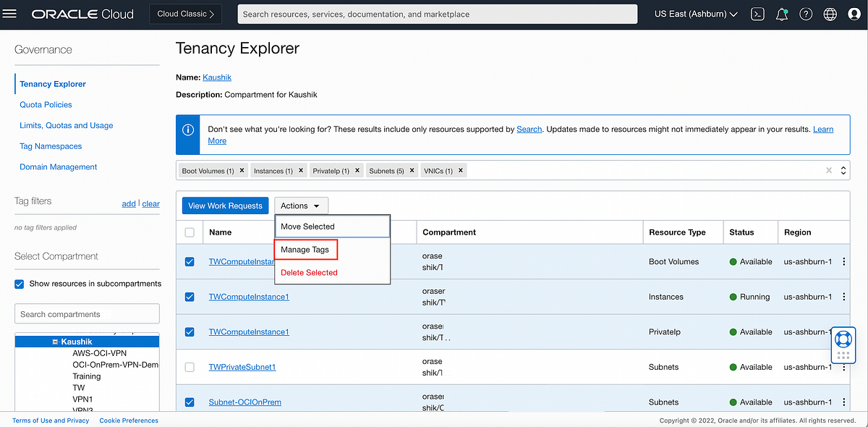Open the navigation hamburger menu
This screenshot has height=427, width=868.
9,12
